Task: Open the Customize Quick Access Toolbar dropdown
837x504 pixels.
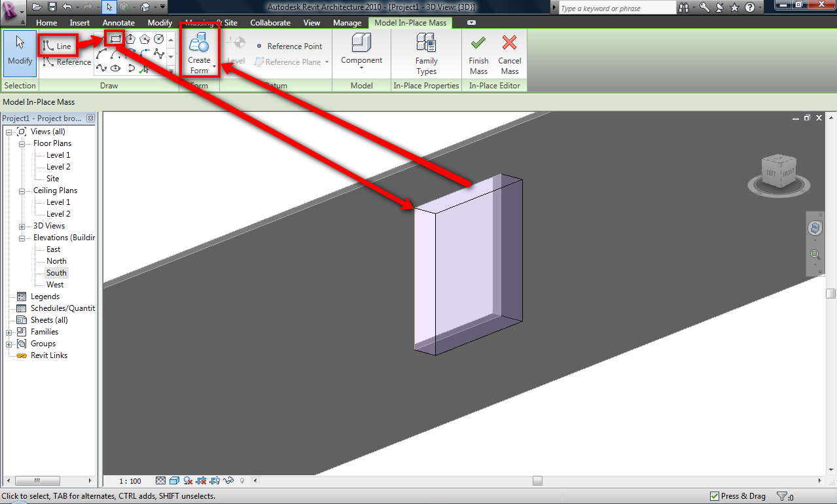Action: (162, 7)
